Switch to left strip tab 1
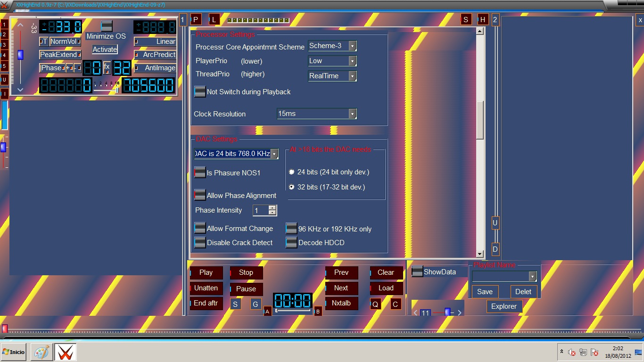The image size is (644, 362). pos(4,24)
